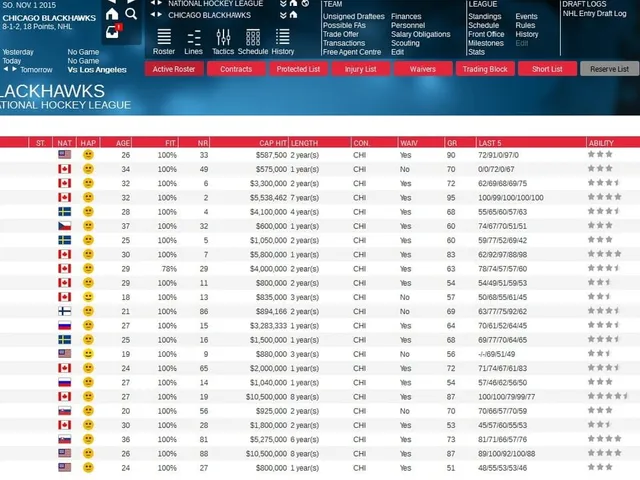
Task: Click the 100/99/100/100/100 last 5 value
Action: (511, 198)
